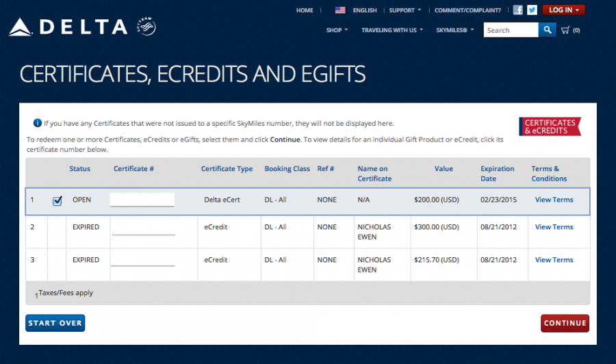The height and width of the screenshot is (364, 616).
Task: Open Delta's Facebook page icon
Action: coord(518,10)
